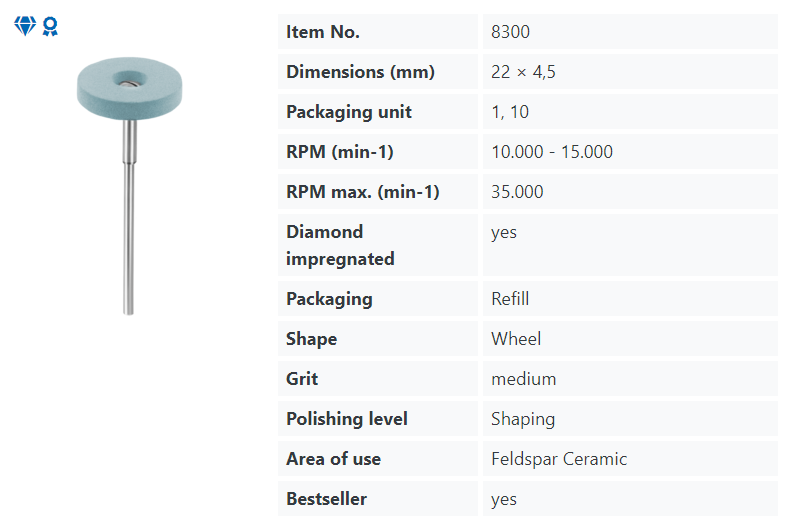This screenshot has height=529, width=790.
Task: Click the Shape row label
Action: pos(311,339)
